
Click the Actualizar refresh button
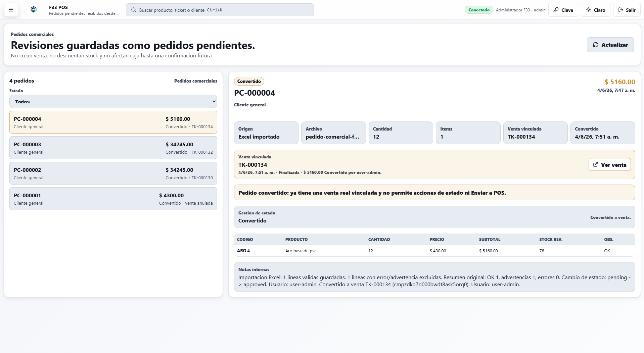point(610,45)
